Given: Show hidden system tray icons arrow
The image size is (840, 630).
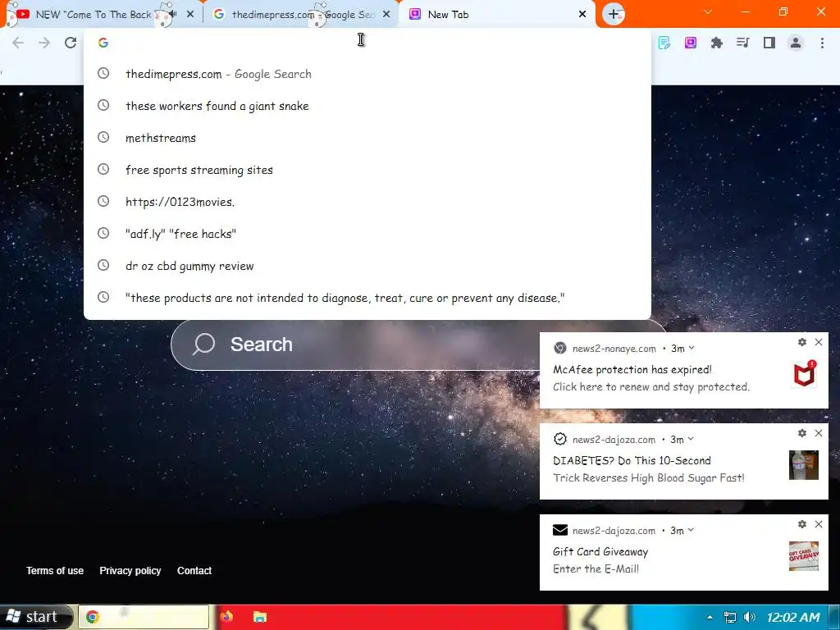Looking at the screenshot, I should click(x=710, y=617).
